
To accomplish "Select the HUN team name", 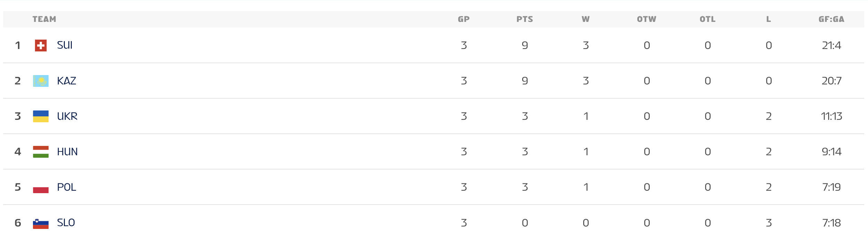I will pos(67,152).
